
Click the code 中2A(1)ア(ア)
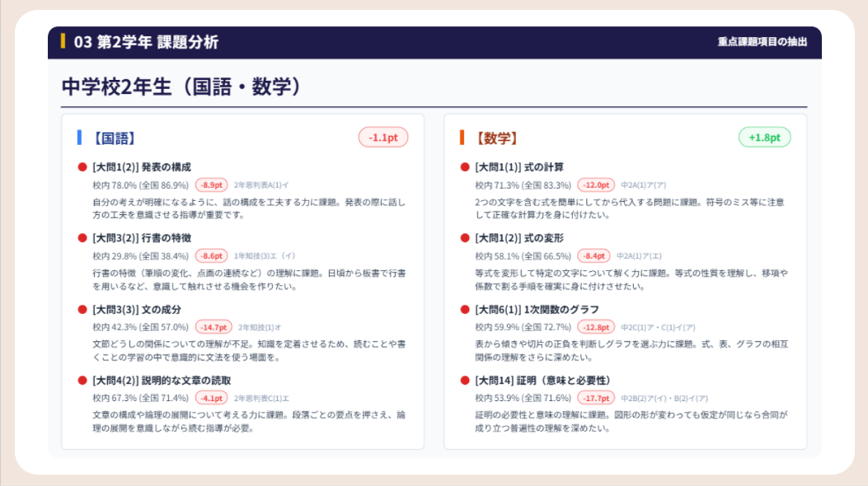pyautogui.click(x=643, y=185)
